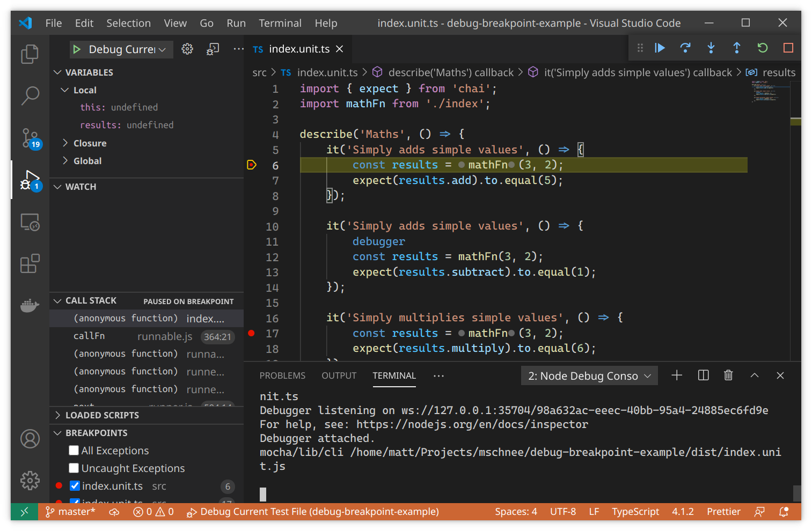Viewport: 812px width, 531px height.
Task: Start debugging with the green play icon
Action: (x=77, y=49)
